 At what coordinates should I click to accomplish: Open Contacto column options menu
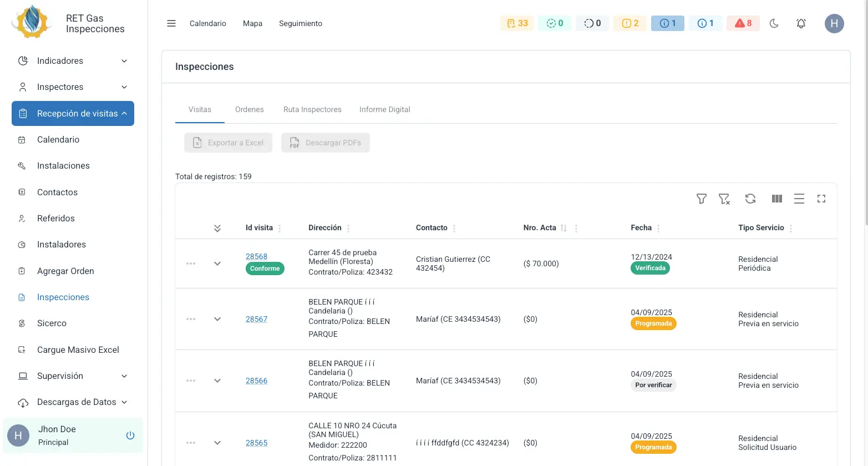[x=454, y=228]
